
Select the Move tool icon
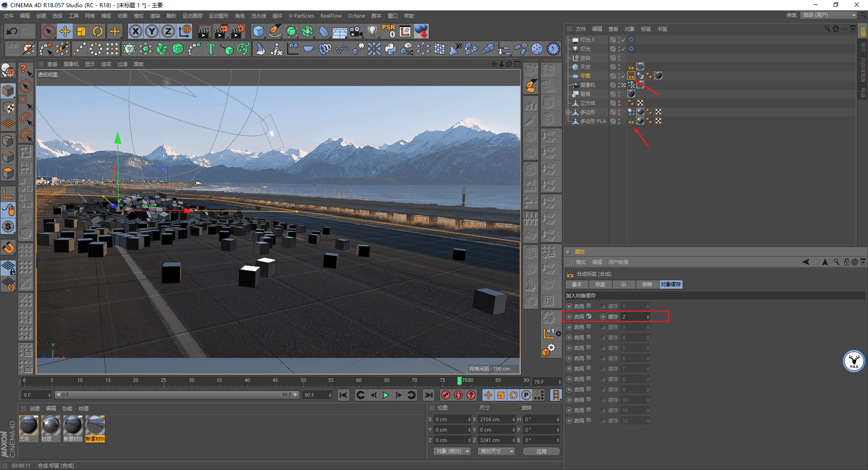click(x=65, y=31)
